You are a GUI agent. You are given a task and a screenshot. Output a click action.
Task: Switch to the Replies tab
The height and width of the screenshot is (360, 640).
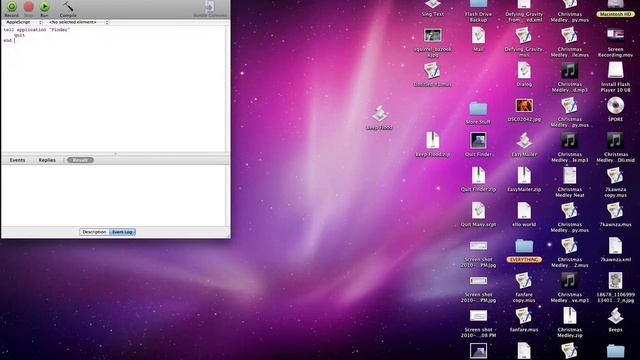47,160
